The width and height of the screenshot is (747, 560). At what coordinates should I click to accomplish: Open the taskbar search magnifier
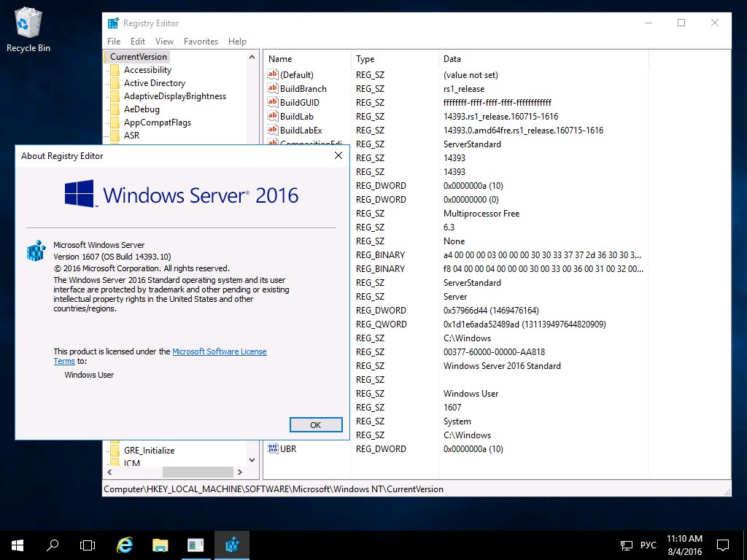[x=53, y=545]
